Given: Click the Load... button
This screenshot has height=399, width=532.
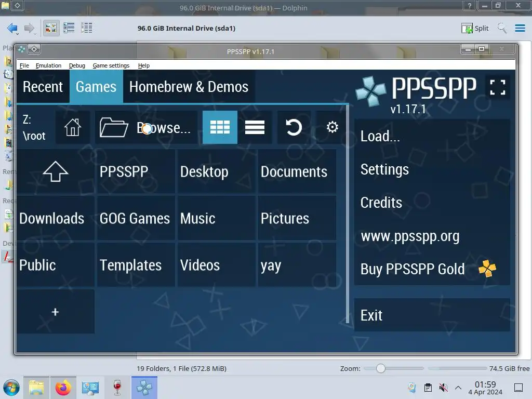Looking at the screenshot, I should (432, 136).
